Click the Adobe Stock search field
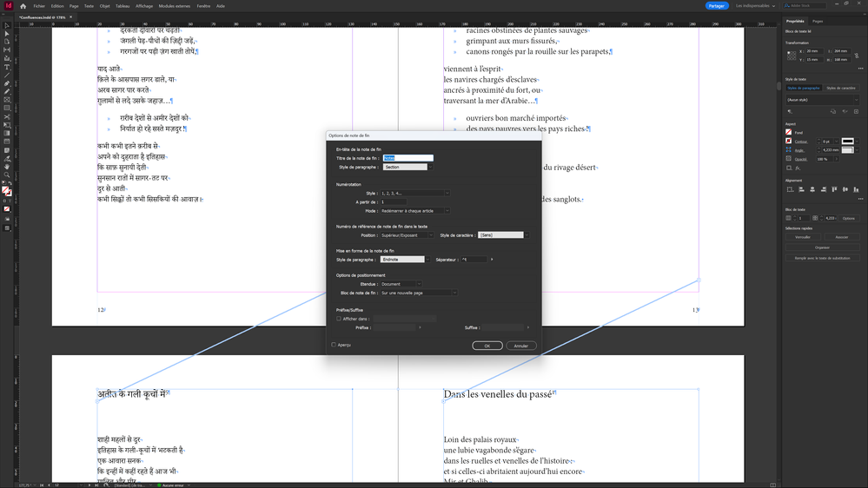868x488 pixels. [x=805, y=6]
